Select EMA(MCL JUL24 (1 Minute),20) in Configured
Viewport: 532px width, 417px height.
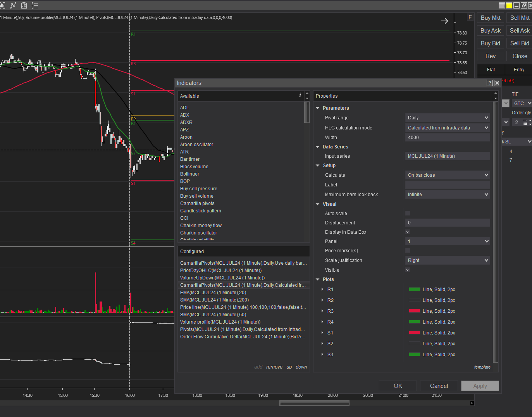[213, 293]
